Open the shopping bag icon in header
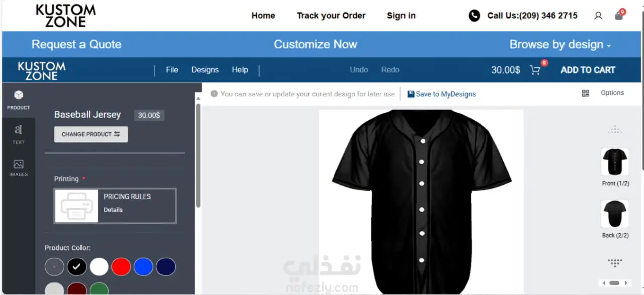 coord(619,16)
